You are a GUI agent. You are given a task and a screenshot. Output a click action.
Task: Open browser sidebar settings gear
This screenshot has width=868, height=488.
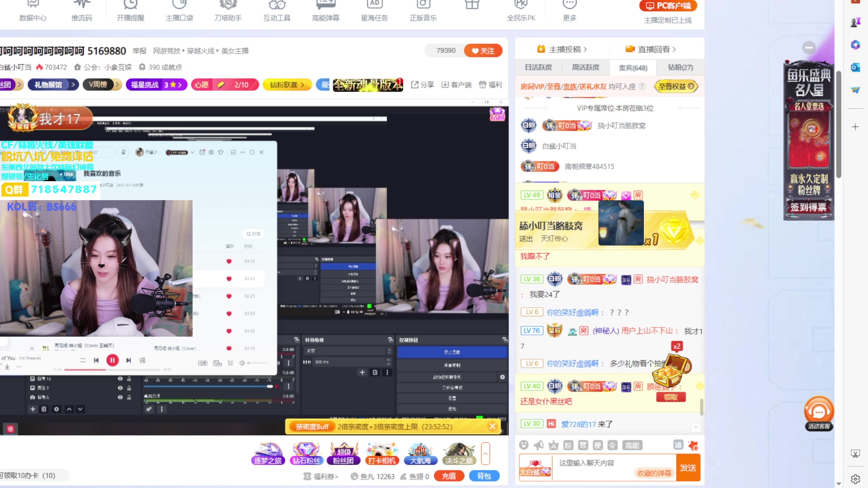pos(855,479)
